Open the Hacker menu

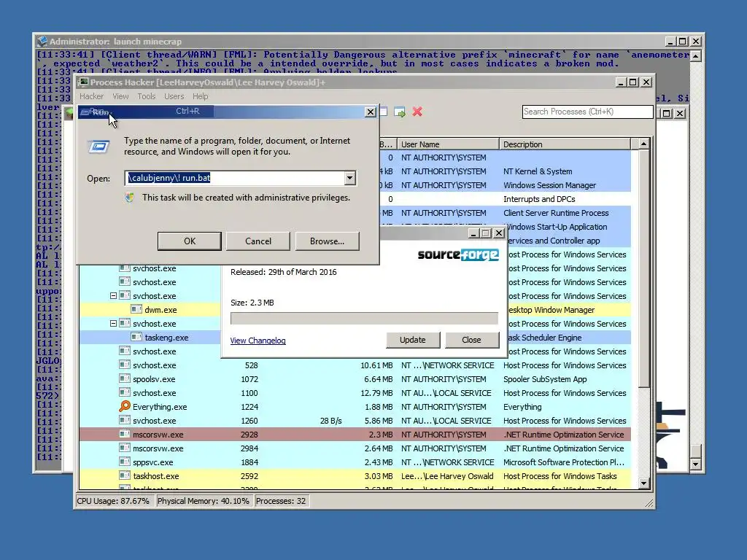91,96
